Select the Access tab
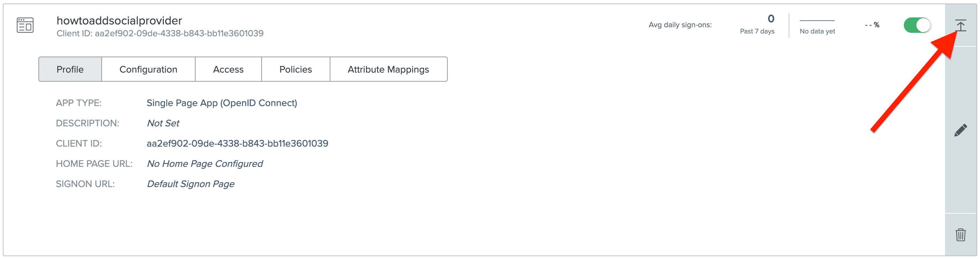Viewport: 980px width, 259px height. [x=228, y=69]
